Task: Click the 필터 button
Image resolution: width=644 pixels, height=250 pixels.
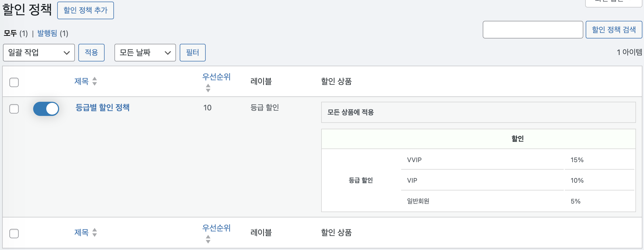Action: tap(193, 53)
